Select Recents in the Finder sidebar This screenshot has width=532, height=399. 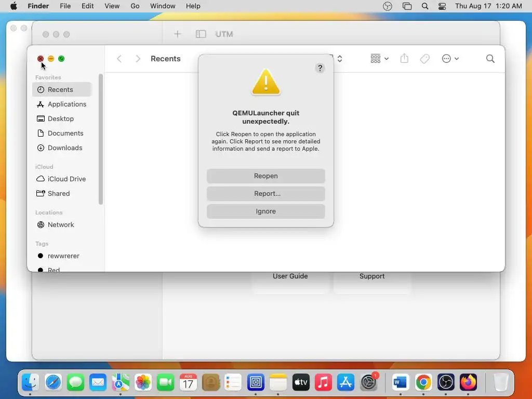pyautogui.click(x=62, y=89)
